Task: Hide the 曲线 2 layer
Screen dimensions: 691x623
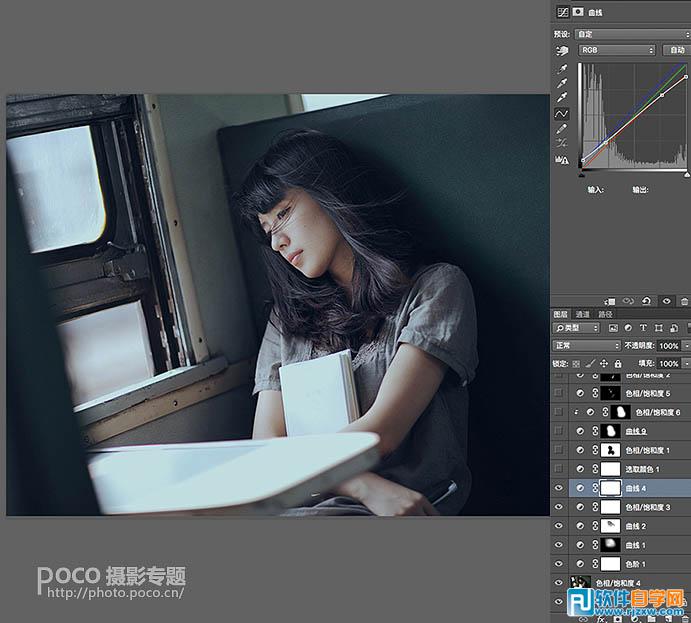Action: 558,526
